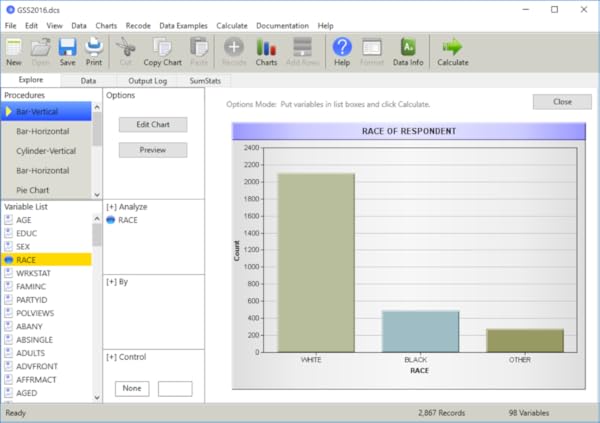Open the Documentation menu

coord(282,26)
